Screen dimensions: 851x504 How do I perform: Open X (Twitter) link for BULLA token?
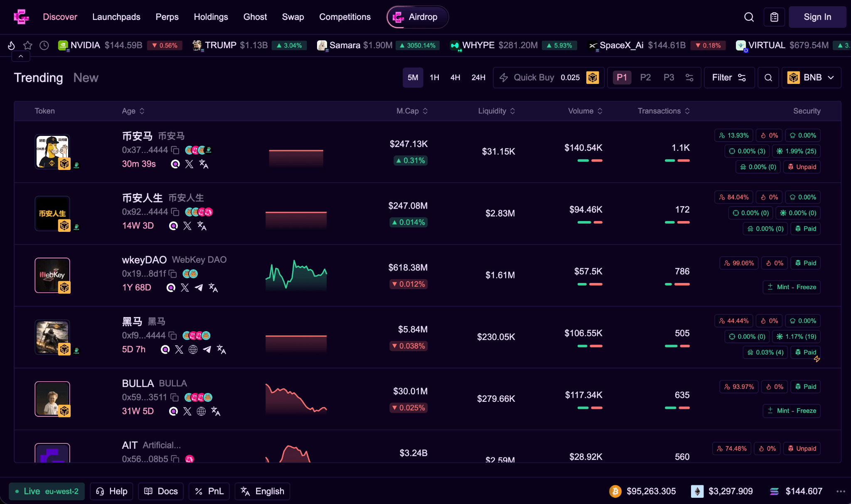(187, 411)
